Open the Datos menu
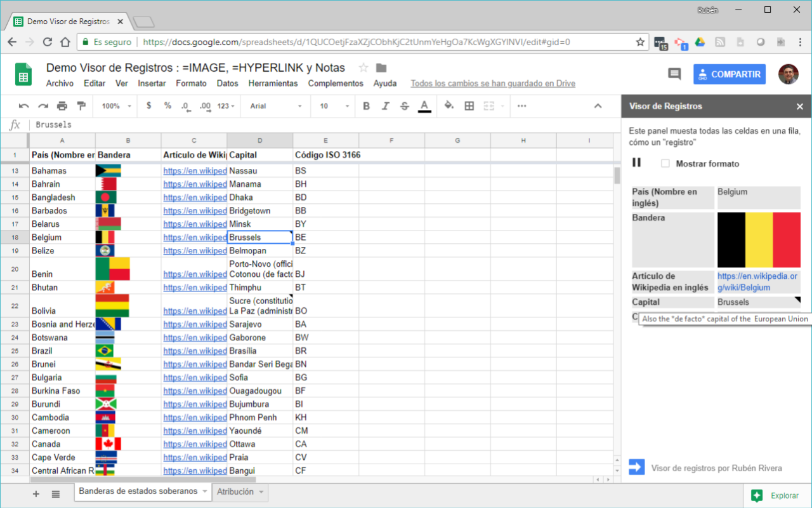812x508 pixels. pyautogui.click(x=227, y=83)
